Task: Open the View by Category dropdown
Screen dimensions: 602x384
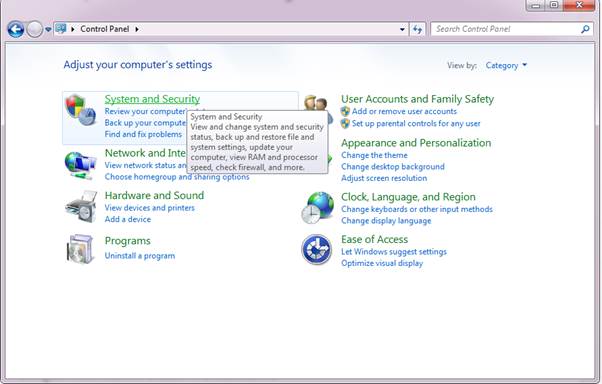Action: (506, 65)
